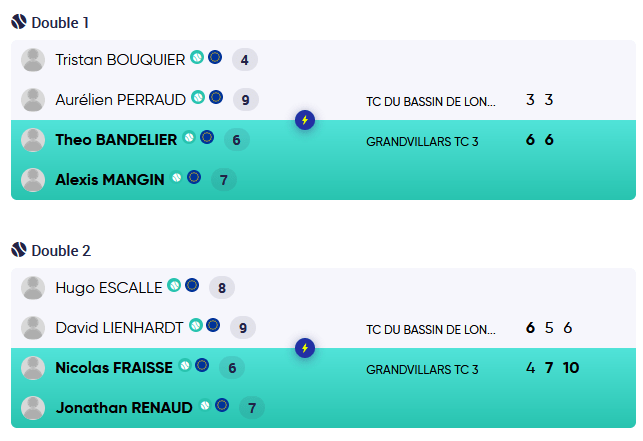This screenshot has height=441, width=643.
Task: Click the blue EU flag icon beside Tristan BOUQUIER
Action: (215, 58)
